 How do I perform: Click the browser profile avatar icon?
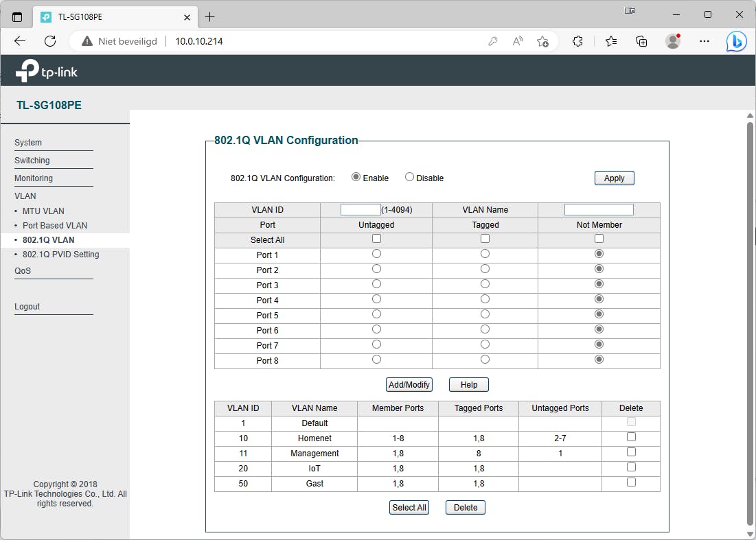tap(672, 41)
